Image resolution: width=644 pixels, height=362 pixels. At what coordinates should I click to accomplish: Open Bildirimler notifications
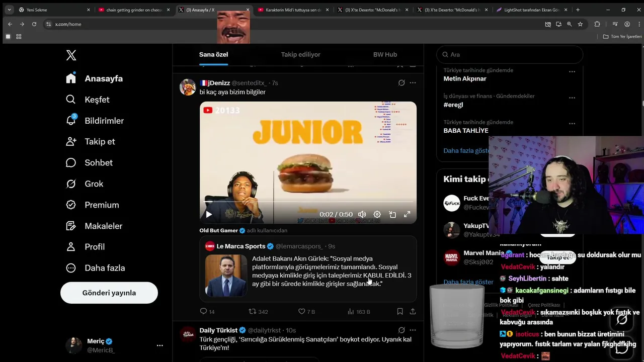point(95,121)
